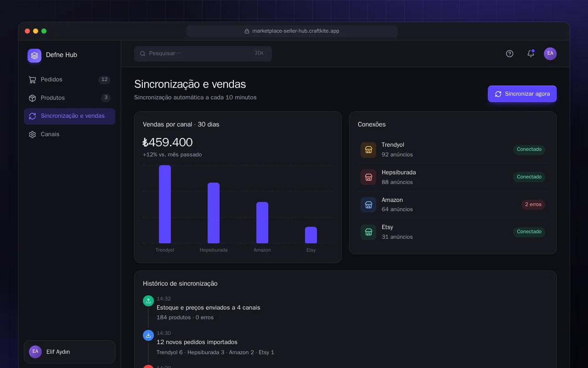Click the green upload icon at 14:32
Image resolution: width=588 pixels, height=368 pixels.
[148, 301]
